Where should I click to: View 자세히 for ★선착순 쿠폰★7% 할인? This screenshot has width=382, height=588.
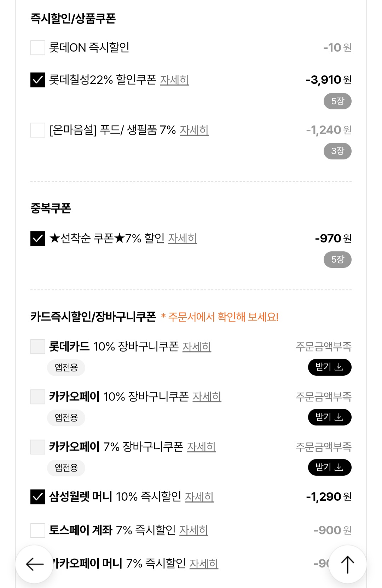[x=182, y=239]
